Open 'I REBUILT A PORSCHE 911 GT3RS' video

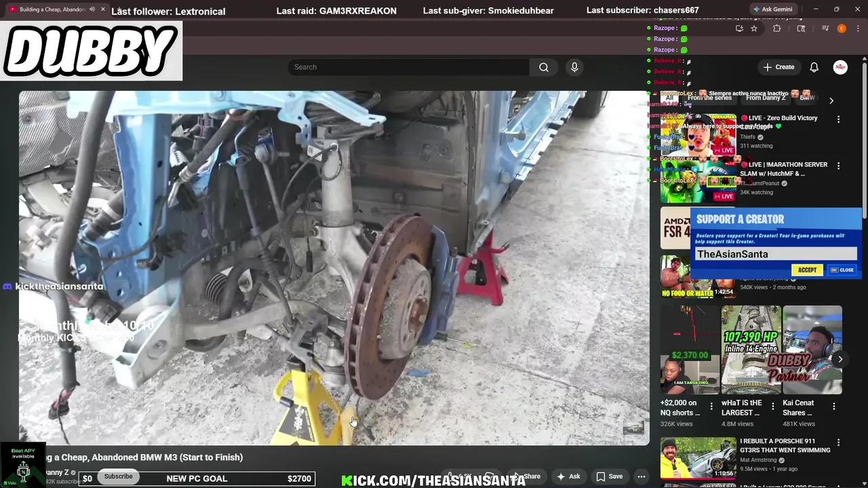(785, 445)
